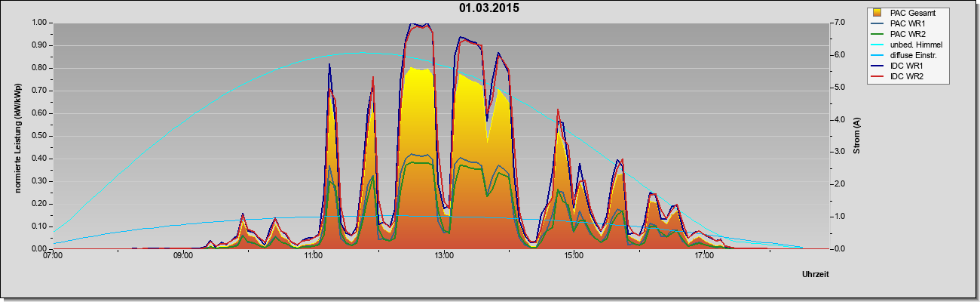This screenshot has height=302, width=980.
Task: Click the 1.00 value on left axis
Action: coord(38,22)
